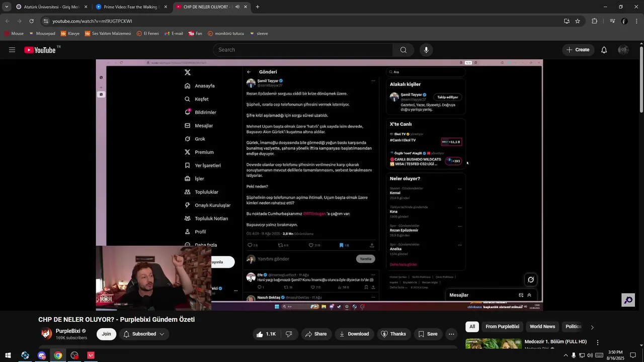Screen dimensions: 644x362
Task: Open the Klavye bookmark
Action: click(x=70, y=34)
